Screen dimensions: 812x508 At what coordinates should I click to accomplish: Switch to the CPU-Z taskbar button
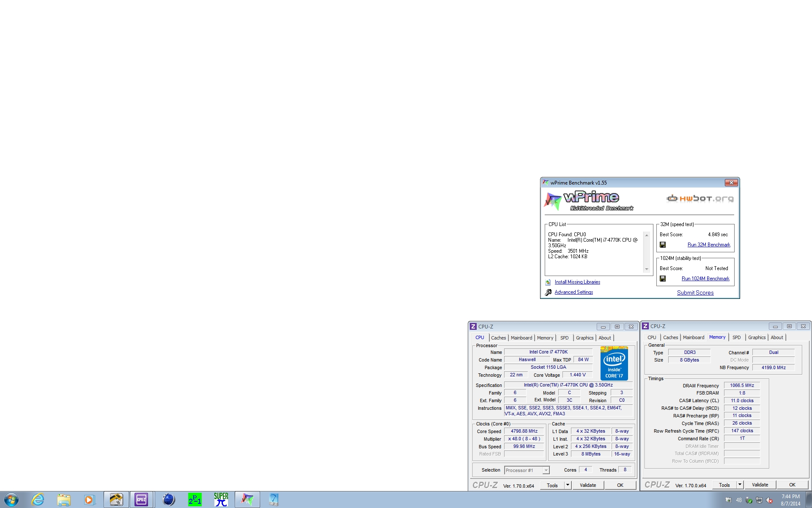(142, 500)
